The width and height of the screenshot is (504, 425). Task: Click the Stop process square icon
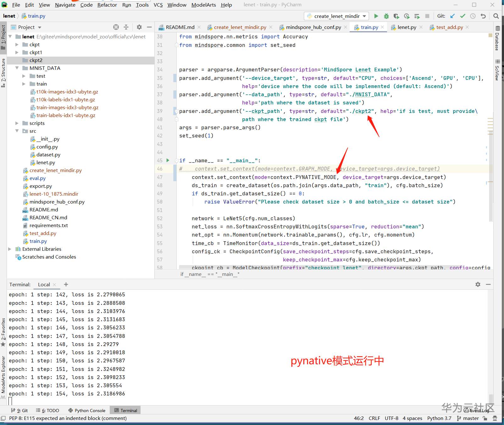(427, 16)
